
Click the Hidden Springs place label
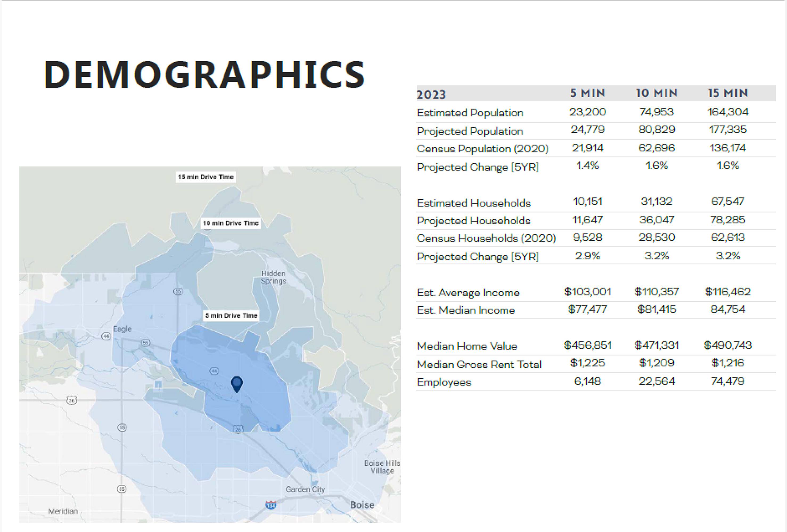pyautogui.click(x=274, y=277)
